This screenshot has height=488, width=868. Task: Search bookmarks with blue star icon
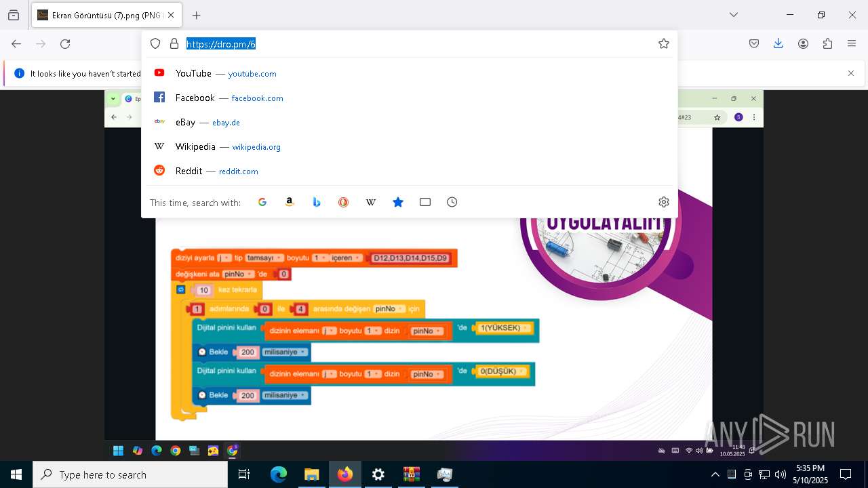[398, 202]
